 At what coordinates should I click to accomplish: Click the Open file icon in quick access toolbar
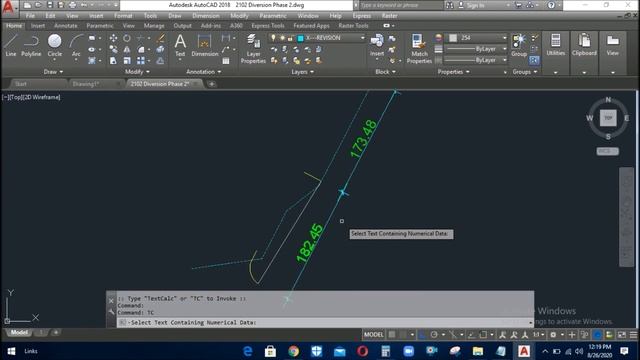(x=38, y=5)
